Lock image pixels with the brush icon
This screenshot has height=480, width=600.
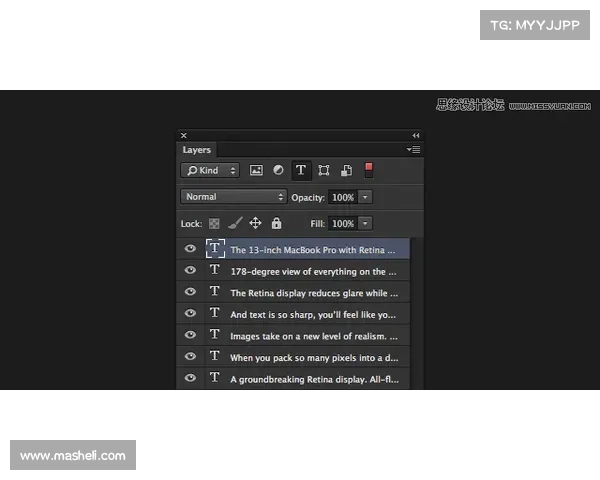tap(235, 223)
